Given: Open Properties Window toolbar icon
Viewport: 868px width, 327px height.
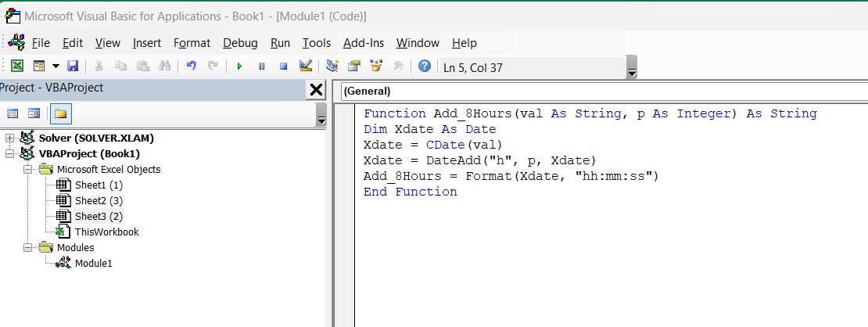Looking at the screenshot, I should (x=354, y=66).
